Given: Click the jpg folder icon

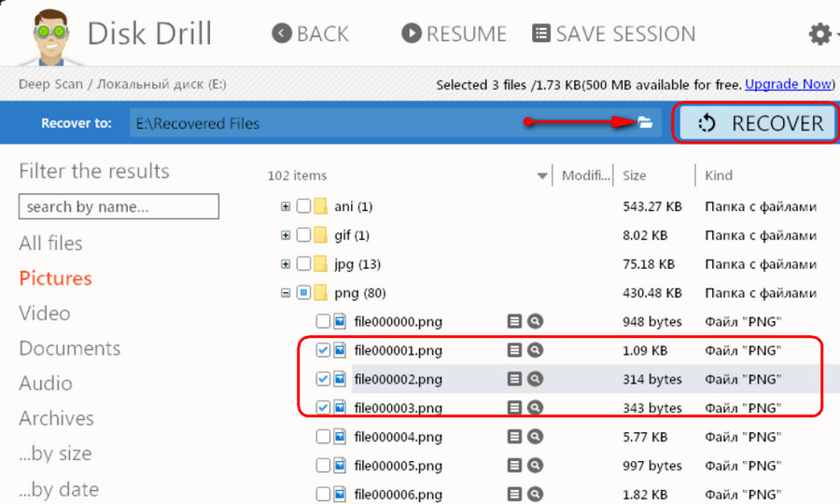Looking at the screenshot, I should [x=320, y=264].
